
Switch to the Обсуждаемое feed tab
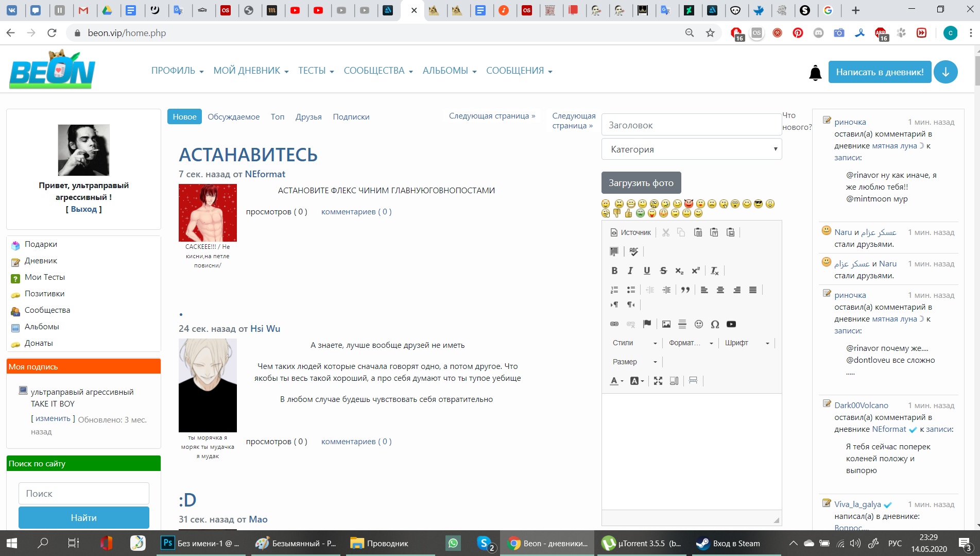234,117
